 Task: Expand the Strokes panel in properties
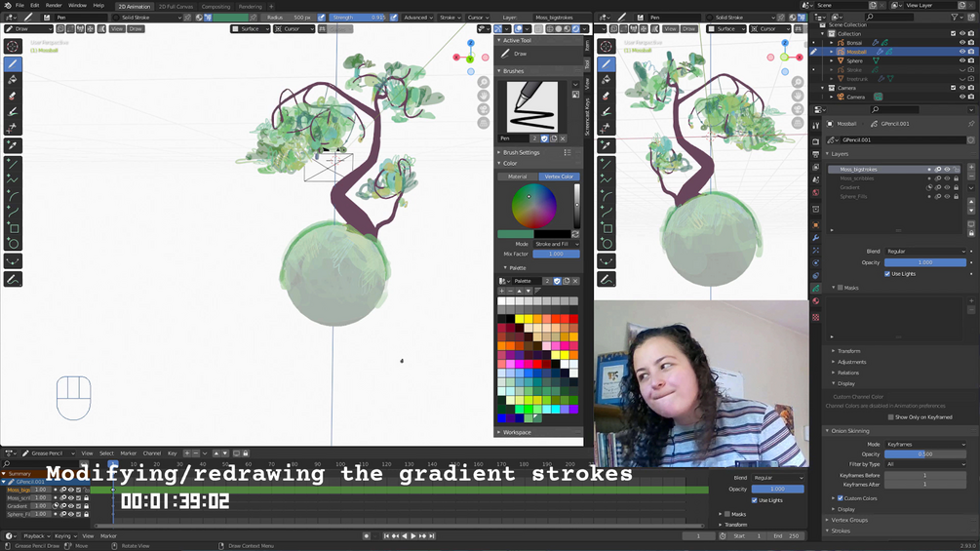[x=841, y=531]
